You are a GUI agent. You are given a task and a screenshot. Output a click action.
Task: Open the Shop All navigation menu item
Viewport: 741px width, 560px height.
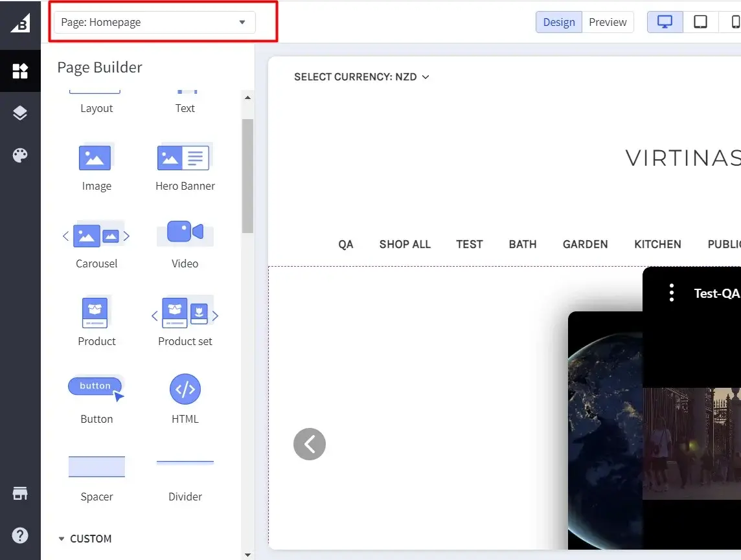(405, 244)
